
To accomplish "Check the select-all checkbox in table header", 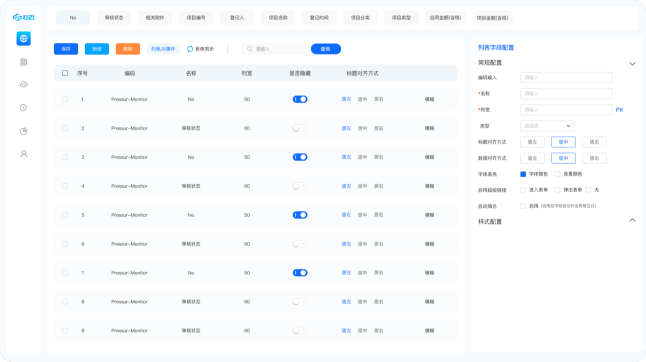I will click(65, 73).
